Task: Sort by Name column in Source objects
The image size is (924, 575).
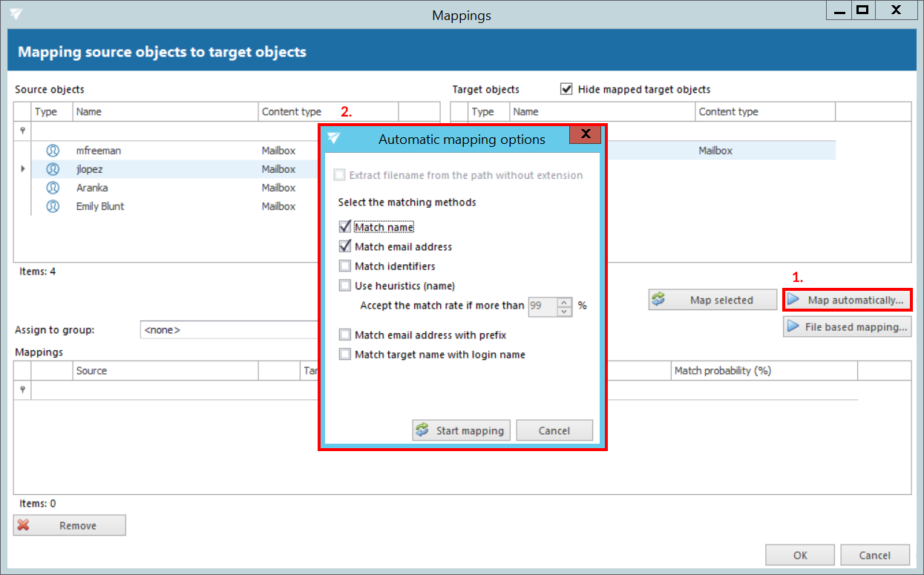Action: coord(165,112)
